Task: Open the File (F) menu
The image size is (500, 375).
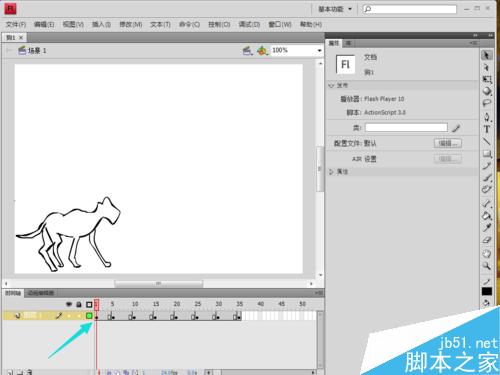Action: pos(16,24)
